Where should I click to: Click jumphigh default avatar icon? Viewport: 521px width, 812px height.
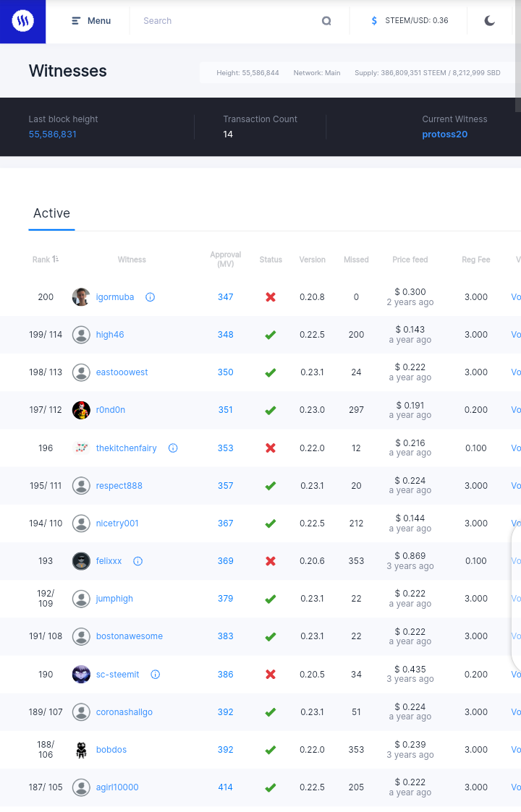[x=81, y=599]
